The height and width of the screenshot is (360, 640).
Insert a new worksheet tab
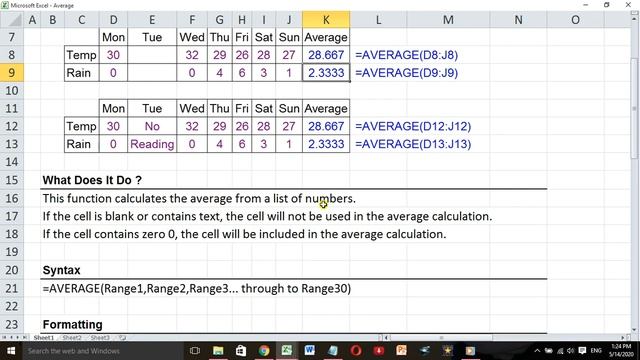pos(122,338)
